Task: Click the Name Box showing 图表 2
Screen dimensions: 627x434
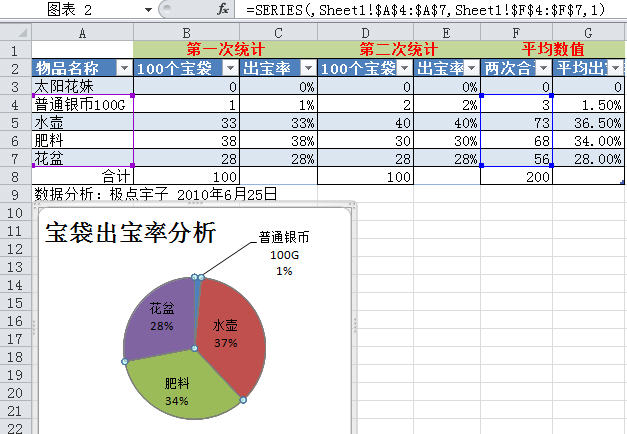Action: coord(70,10)
